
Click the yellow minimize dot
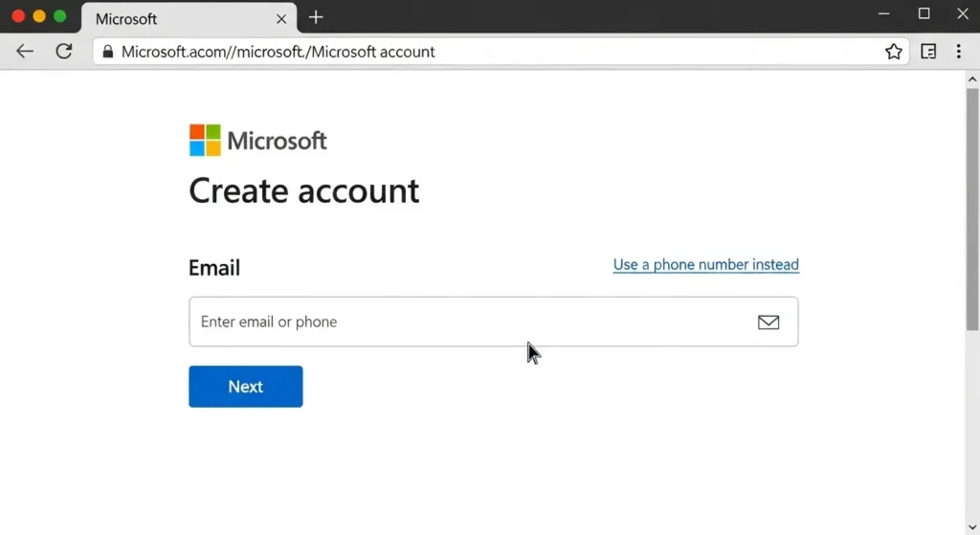coord(39,16)
